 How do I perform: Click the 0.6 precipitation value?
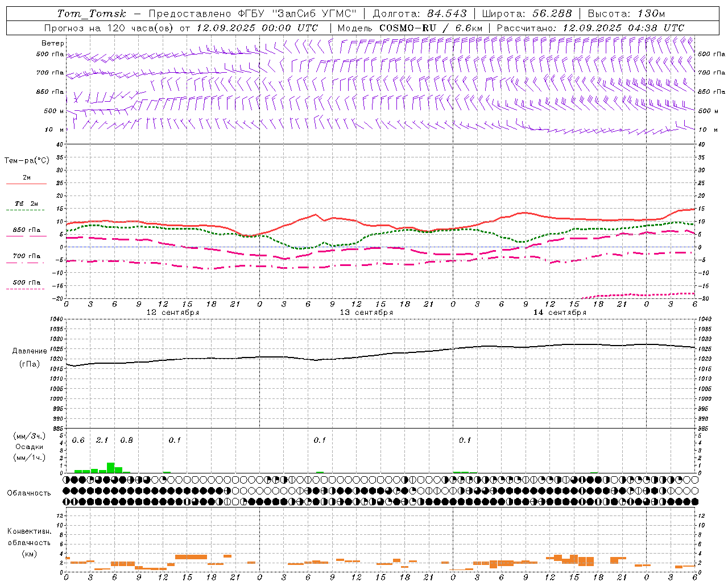(78, 440)
